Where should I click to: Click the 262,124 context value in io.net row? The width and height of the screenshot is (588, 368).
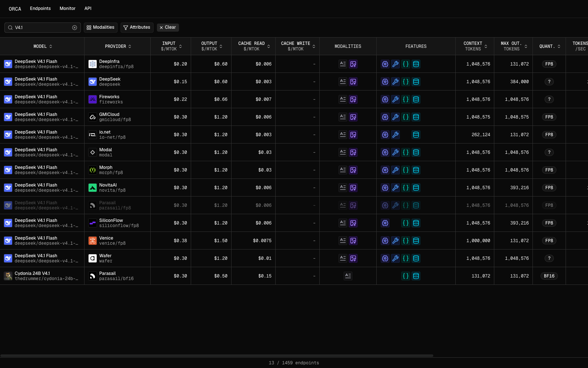point(481,135)
